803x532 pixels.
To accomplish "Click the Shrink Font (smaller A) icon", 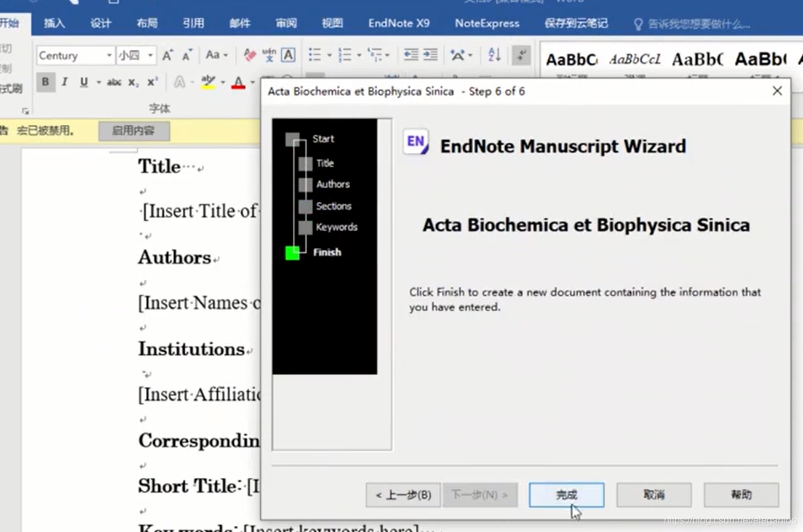I will pyautogui.click(x=187, y=55).
